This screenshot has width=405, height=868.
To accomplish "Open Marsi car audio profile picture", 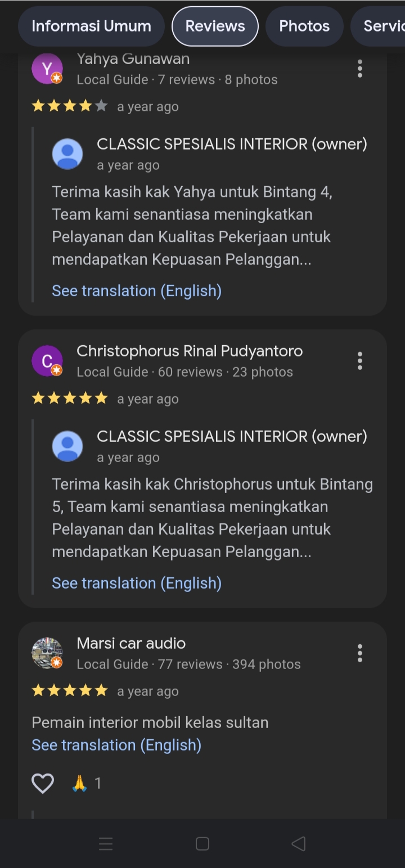I will 47,653.
